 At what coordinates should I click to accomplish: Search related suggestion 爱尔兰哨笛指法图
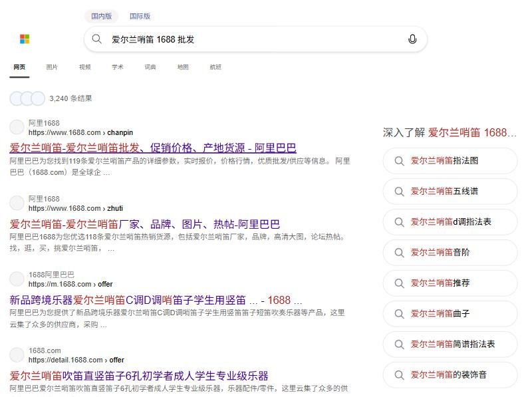(450, 160)
